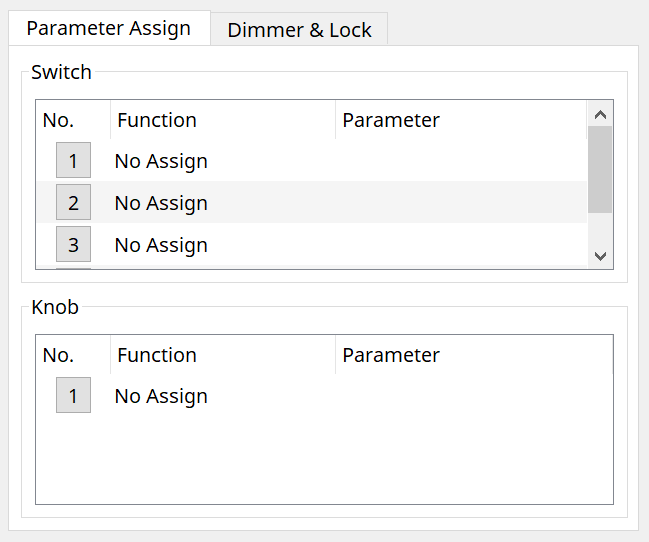Image resolution: width=649 pixels, height=542 pixels.
Task: Click Switch number 2 button
Action: point(73,203)
